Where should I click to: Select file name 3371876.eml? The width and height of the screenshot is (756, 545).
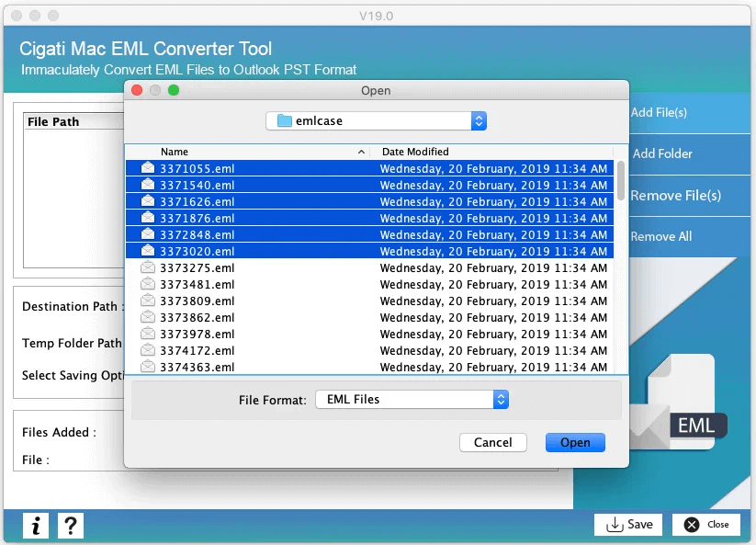tap(197, 219)
